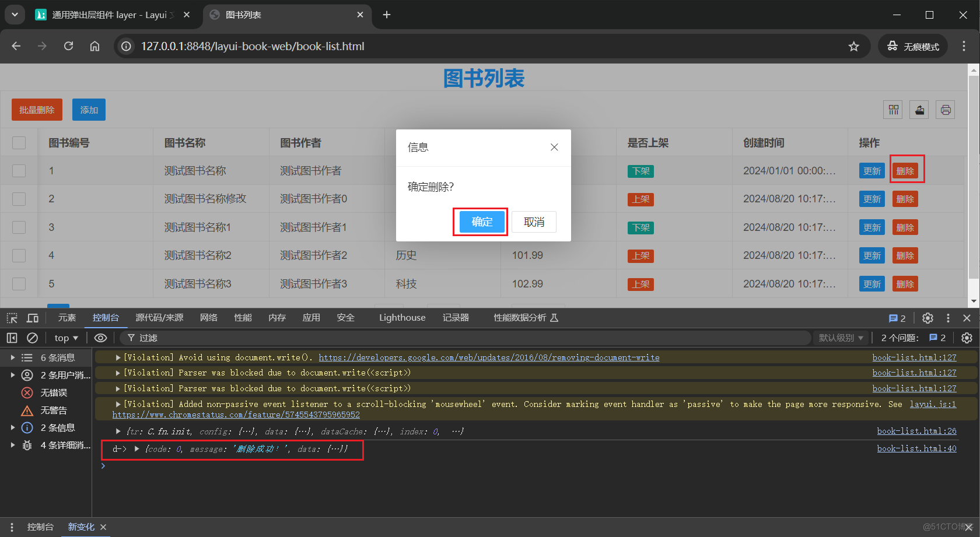Viewport: 980px width, 537px height.
Task: Click the 添加 add button
Action: coord(89,110)
